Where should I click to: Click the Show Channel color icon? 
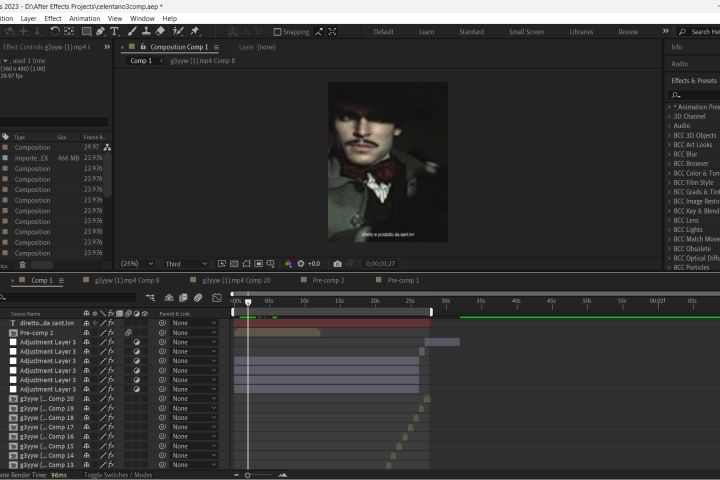pos(288,263)
